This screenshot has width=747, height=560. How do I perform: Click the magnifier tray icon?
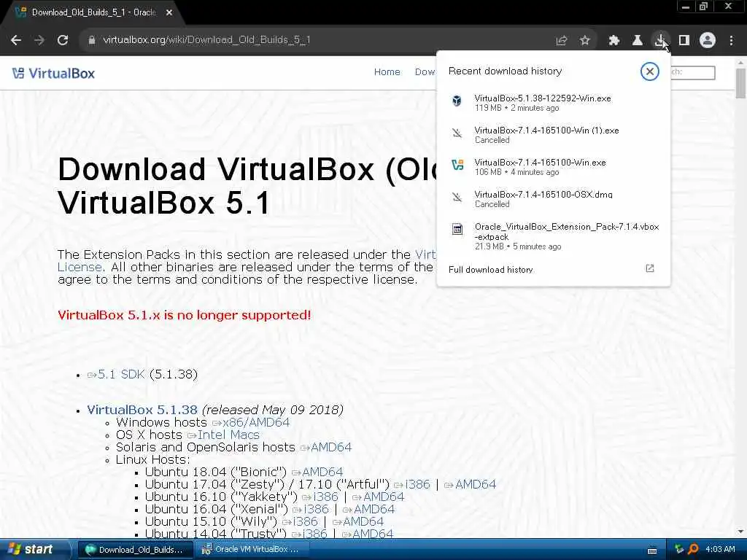(693, 549)
